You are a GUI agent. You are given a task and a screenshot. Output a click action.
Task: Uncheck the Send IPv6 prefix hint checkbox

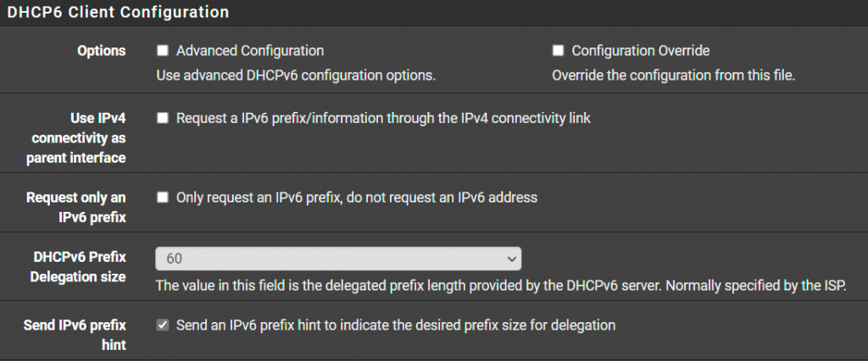coord(163,325)
